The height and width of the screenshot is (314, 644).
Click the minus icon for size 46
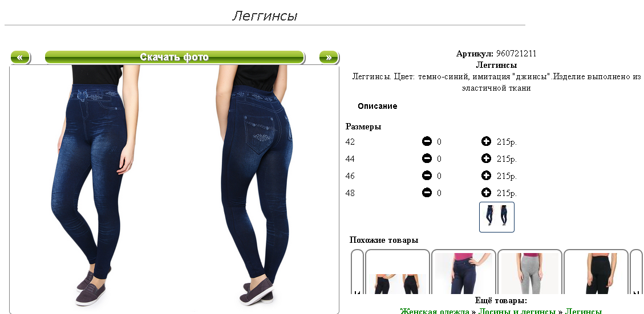pyautogui.click(x=427, y=176)
